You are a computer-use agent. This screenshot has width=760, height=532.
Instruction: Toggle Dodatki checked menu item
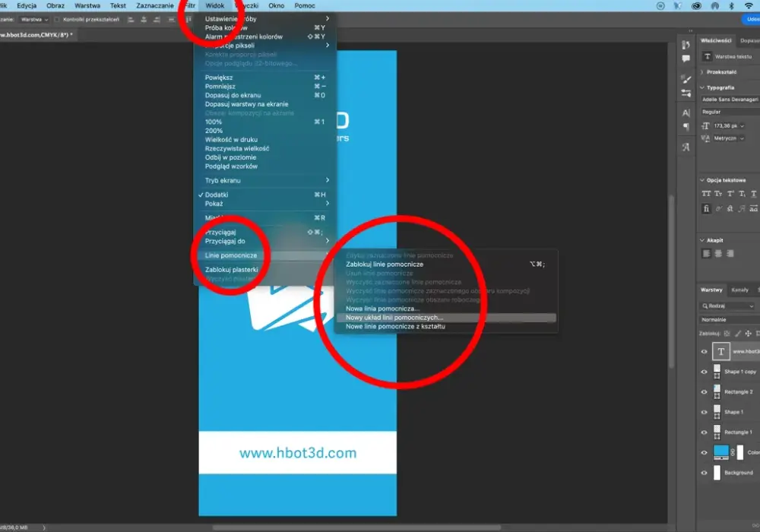click(264, 195)
